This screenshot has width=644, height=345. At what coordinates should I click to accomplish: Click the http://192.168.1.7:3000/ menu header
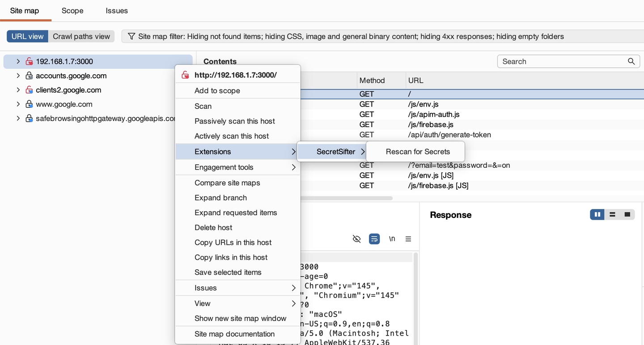click(x=237, y=75)
